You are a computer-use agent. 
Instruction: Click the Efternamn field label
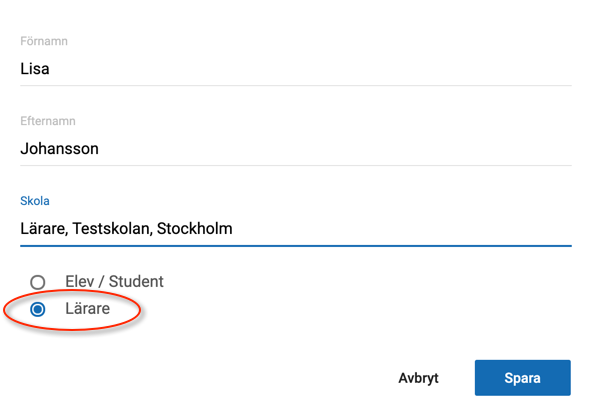tap(48, 121)
